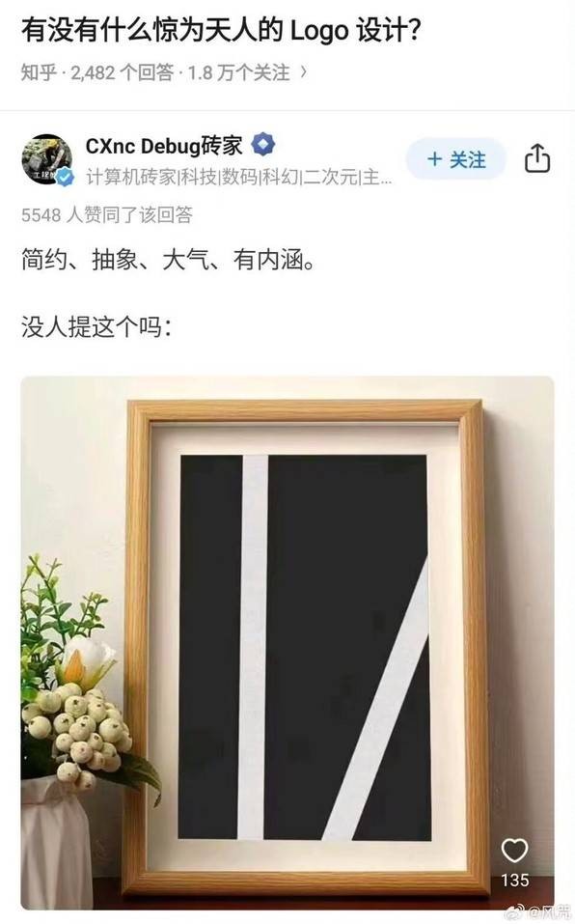Open question title about Logo 设计
The width and height of the screenshot is (575, 924).
point(221,30)
